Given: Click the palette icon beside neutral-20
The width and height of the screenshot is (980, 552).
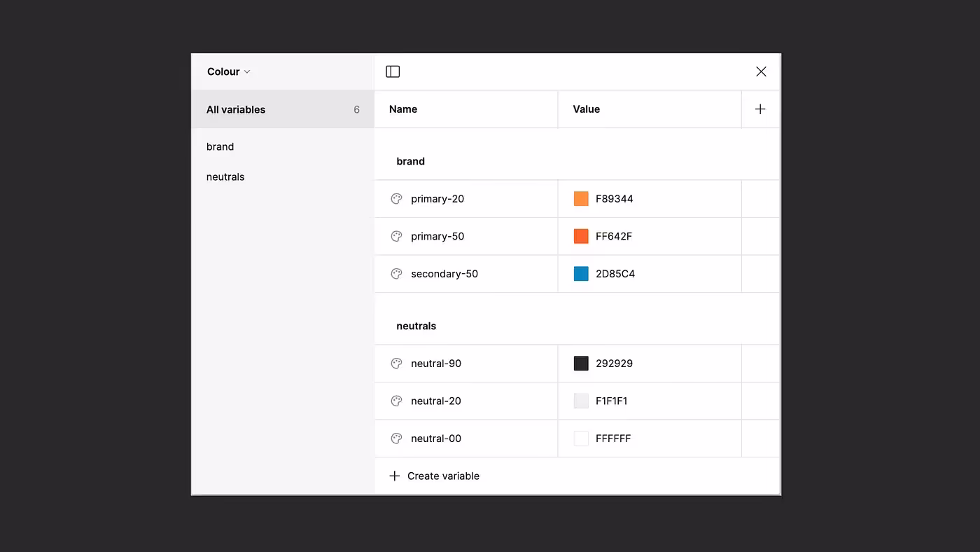Looking at the screenshot, I should (x=396, y=401).
